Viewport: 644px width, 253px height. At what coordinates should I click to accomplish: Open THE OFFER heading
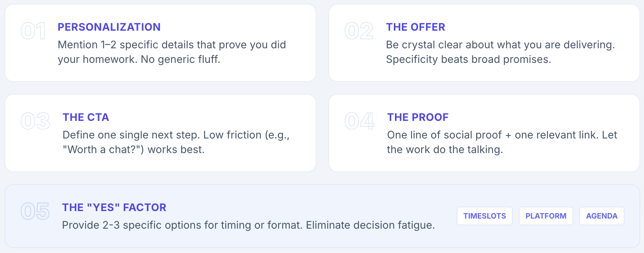tap(415, 27)
